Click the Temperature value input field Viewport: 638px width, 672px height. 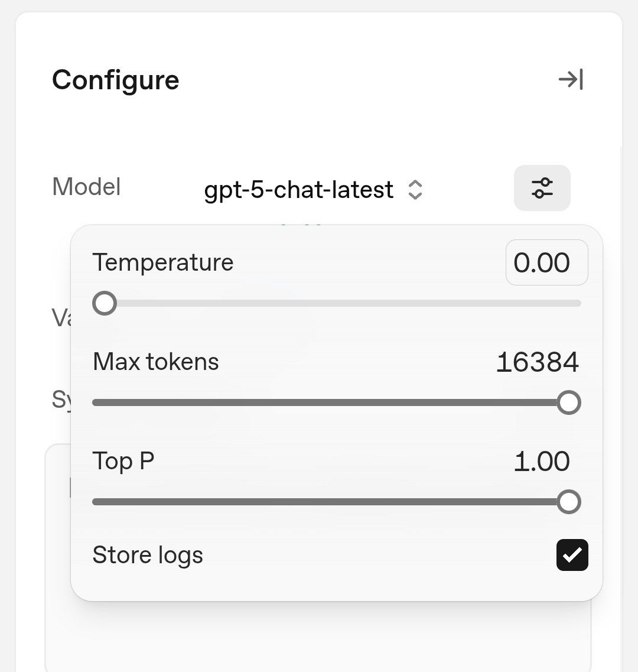[x=547, y=262]
